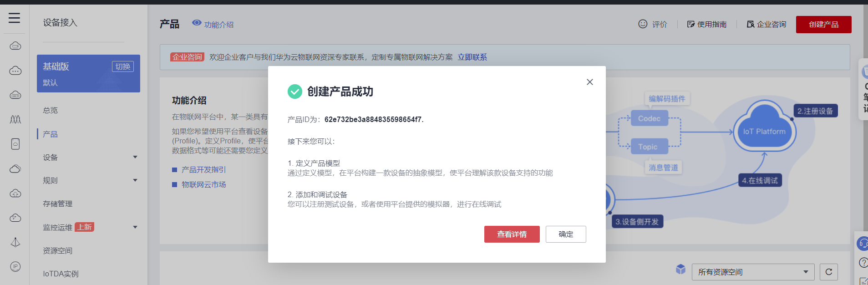Click the blue headset support icon
This screenshot has width=868, height=285.
point(863,244)
